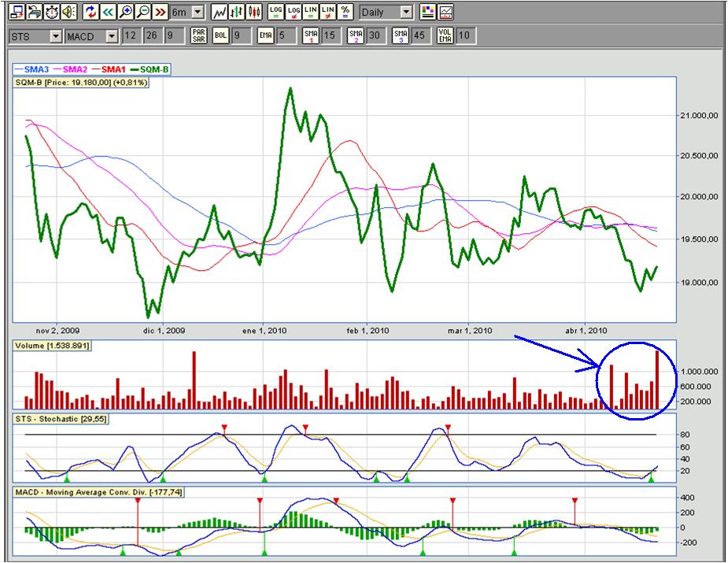Toggle the EMA overlay button
Viewport: 728px width, 563px height.
click(265, 35)
